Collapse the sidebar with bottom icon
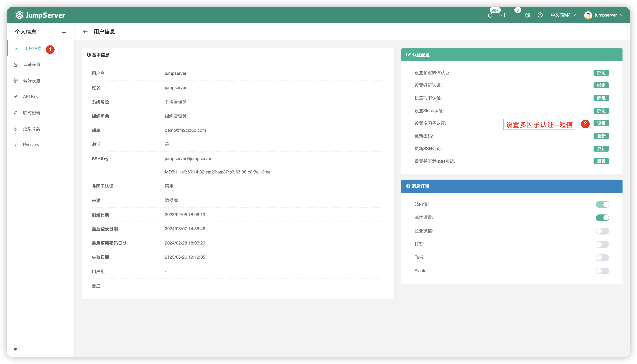The width and height of the screenshot is (637, 364). [16, 350]
